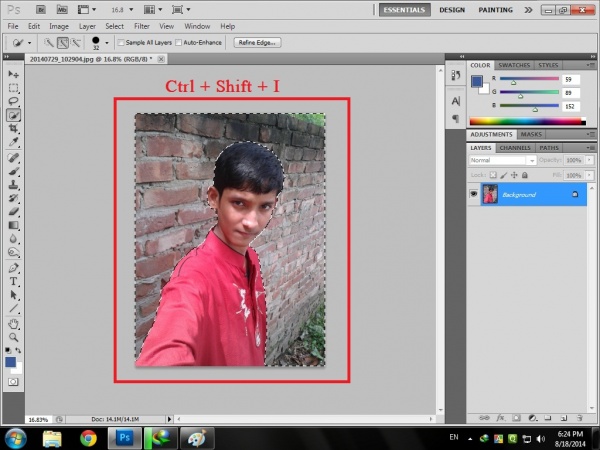Image resolution: width=600 pixels, height=450 pixels.
Task: Reset default foreground and background colors
Action: [8, 350]
